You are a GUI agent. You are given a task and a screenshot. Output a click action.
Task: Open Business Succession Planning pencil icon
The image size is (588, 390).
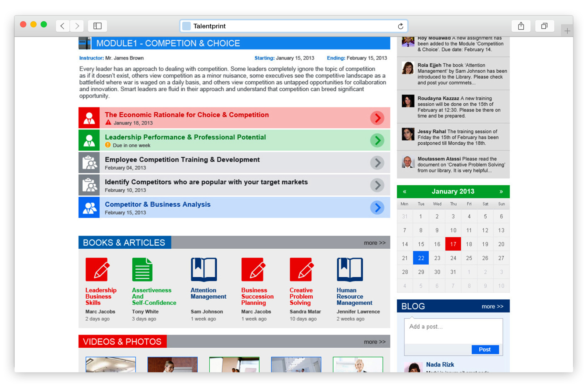click(254, 269)
